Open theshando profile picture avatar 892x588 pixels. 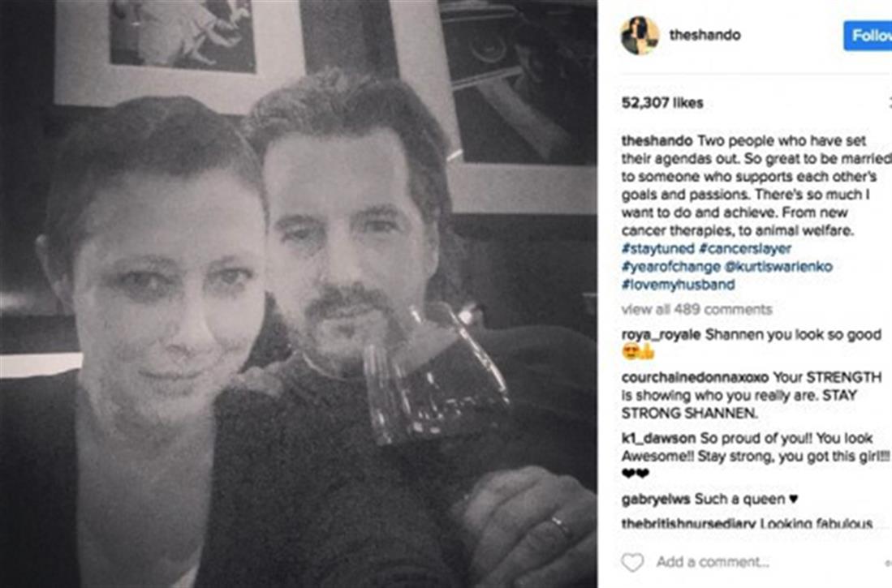[x=640, y=35]
